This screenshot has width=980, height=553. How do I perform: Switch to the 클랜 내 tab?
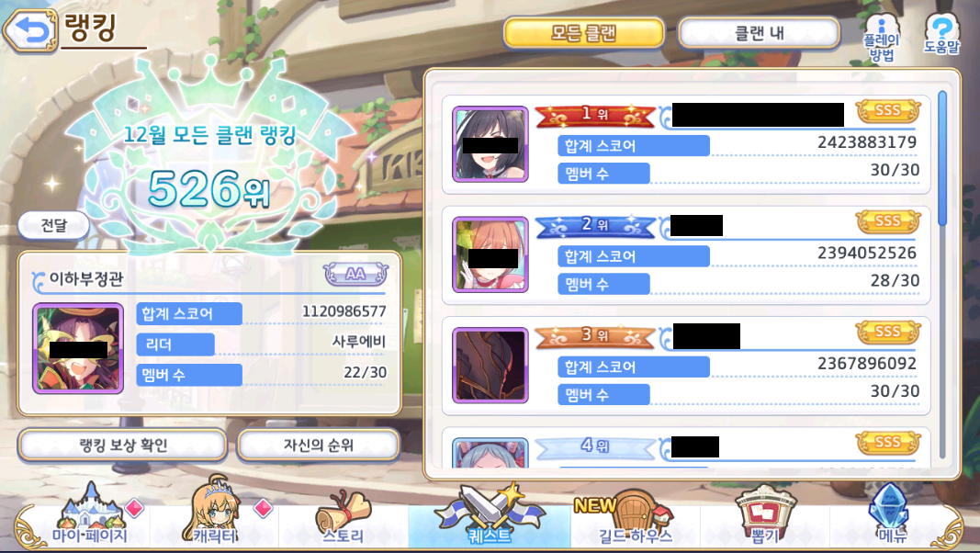point(759,32)
